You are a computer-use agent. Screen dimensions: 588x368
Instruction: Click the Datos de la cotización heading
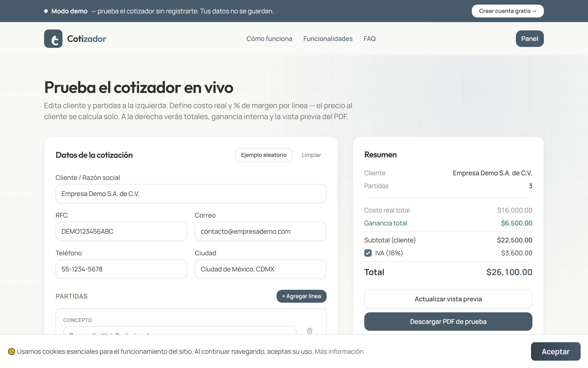tap(94, 155)
